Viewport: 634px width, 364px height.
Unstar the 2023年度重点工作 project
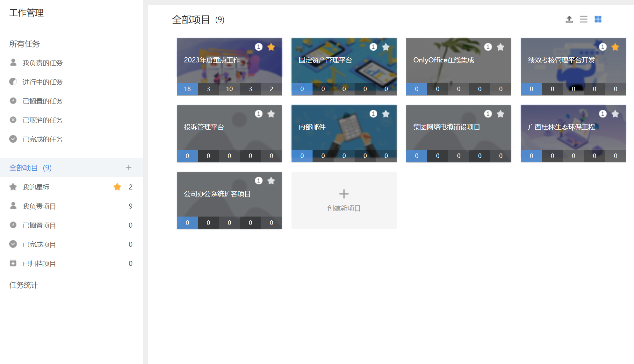(271, 47)
